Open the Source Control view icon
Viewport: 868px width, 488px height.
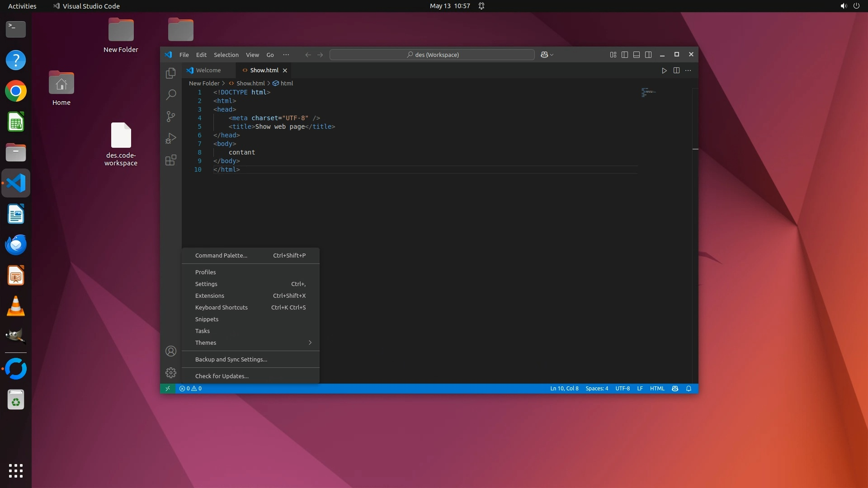(x=170, y=117)
